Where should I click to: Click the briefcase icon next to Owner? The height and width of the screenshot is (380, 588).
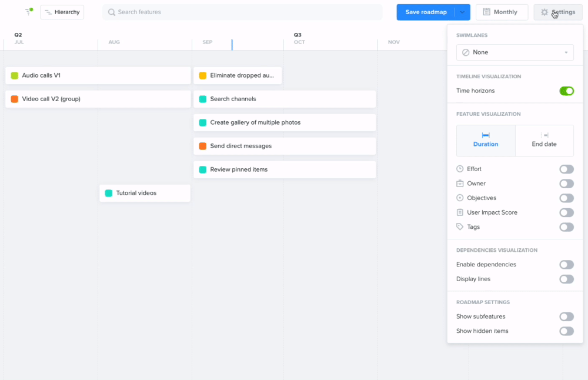pyautogui.click(x=460, y=184)
